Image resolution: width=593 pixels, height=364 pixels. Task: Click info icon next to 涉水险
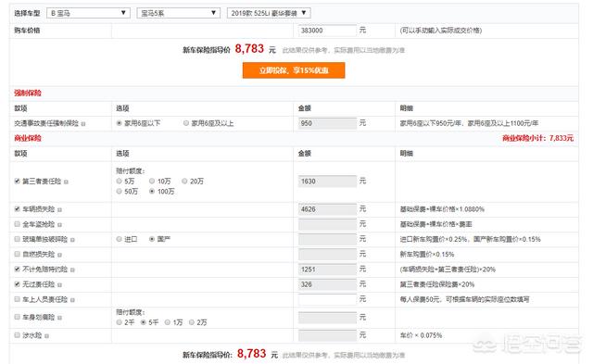click(46, 335)
